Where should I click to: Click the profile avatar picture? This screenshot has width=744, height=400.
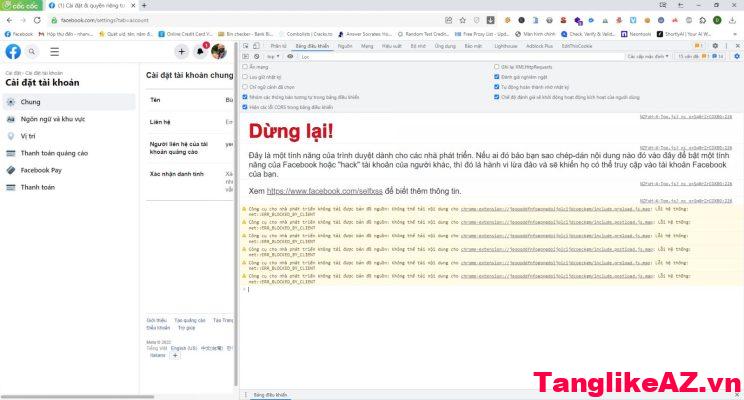(x=218, y=52)
